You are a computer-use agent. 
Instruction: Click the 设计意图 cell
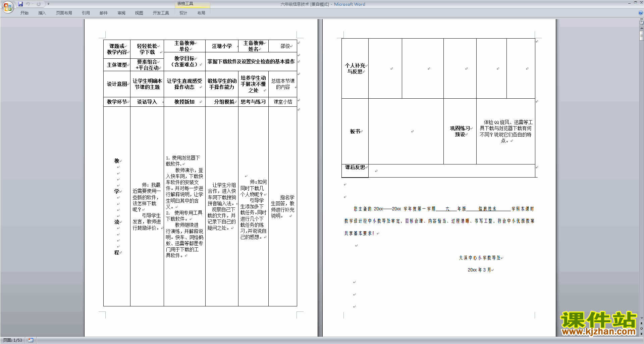117,84
